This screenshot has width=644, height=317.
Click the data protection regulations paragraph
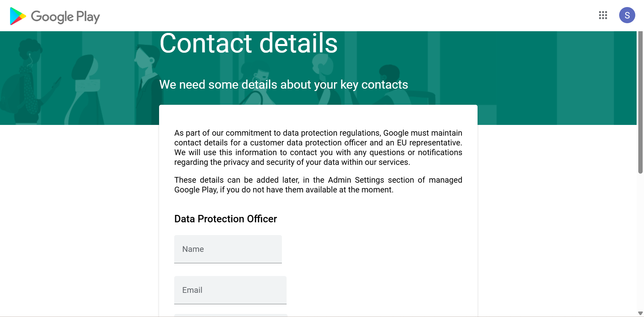318,148
